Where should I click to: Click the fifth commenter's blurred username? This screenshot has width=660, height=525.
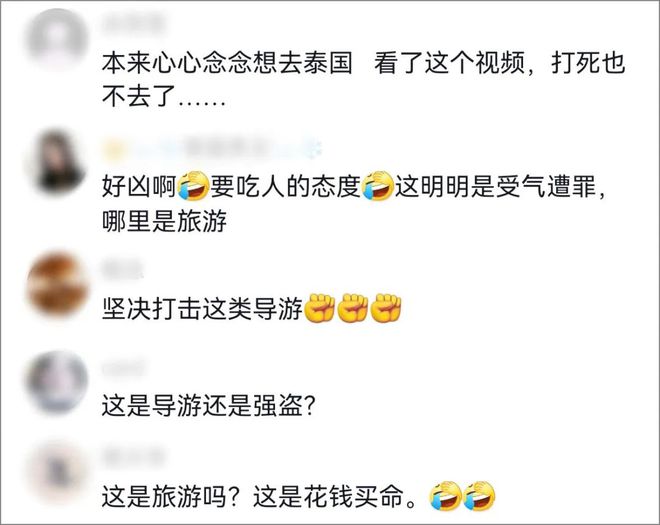point(133,458)
